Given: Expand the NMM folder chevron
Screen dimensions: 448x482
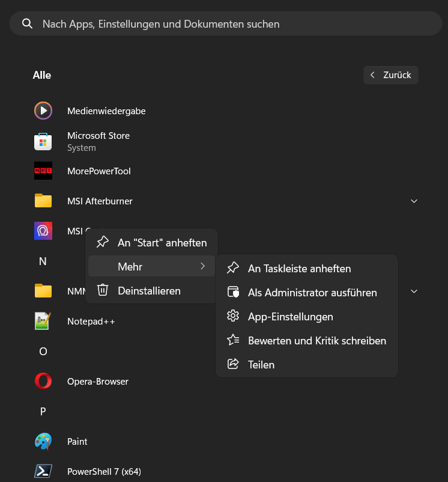Looking at the screenshot, I should [414, 291].
